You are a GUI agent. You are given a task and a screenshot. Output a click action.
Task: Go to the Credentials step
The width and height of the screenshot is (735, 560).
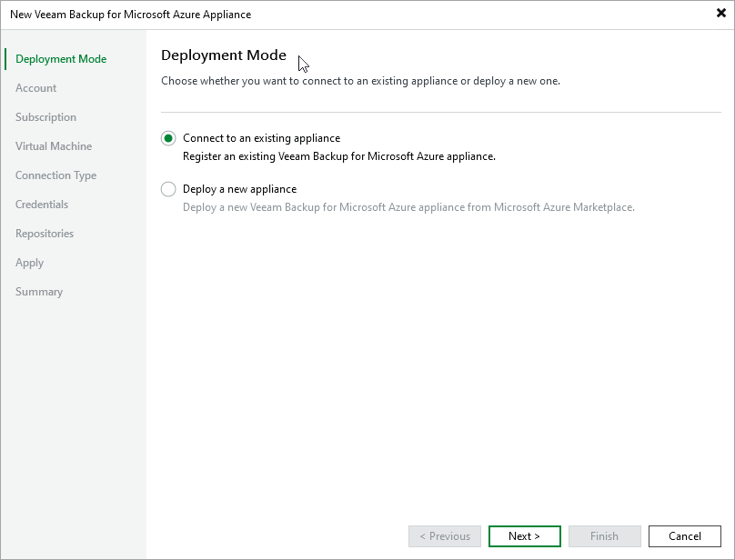click(x=42, y=205)
